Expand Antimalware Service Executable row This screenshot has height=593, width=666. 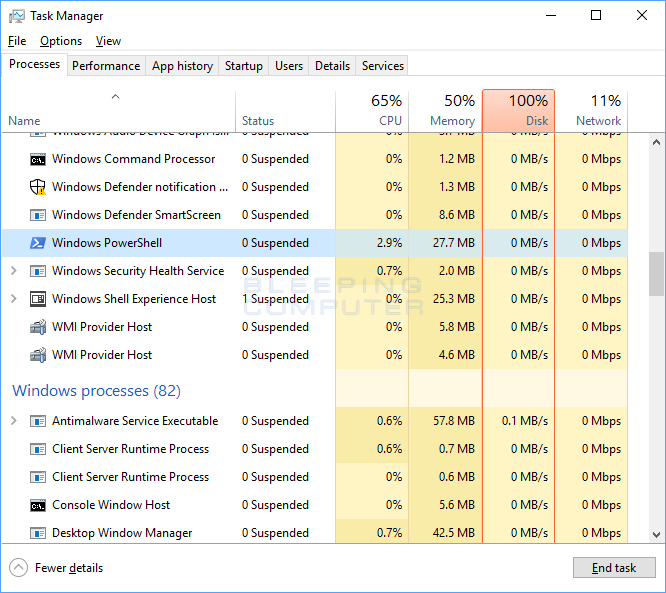click(14, 421)
